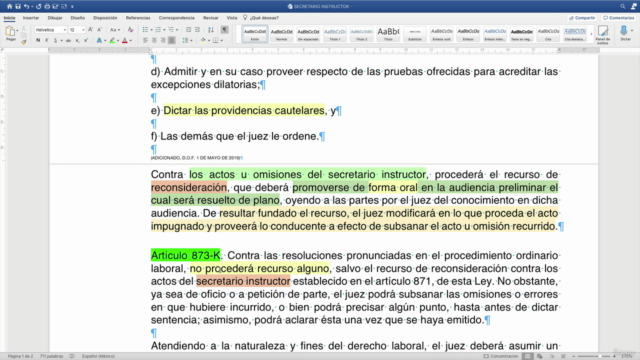This screenshot has width=640, height=360.
Task: Open the Correspondencia tab
Action: 177,18
